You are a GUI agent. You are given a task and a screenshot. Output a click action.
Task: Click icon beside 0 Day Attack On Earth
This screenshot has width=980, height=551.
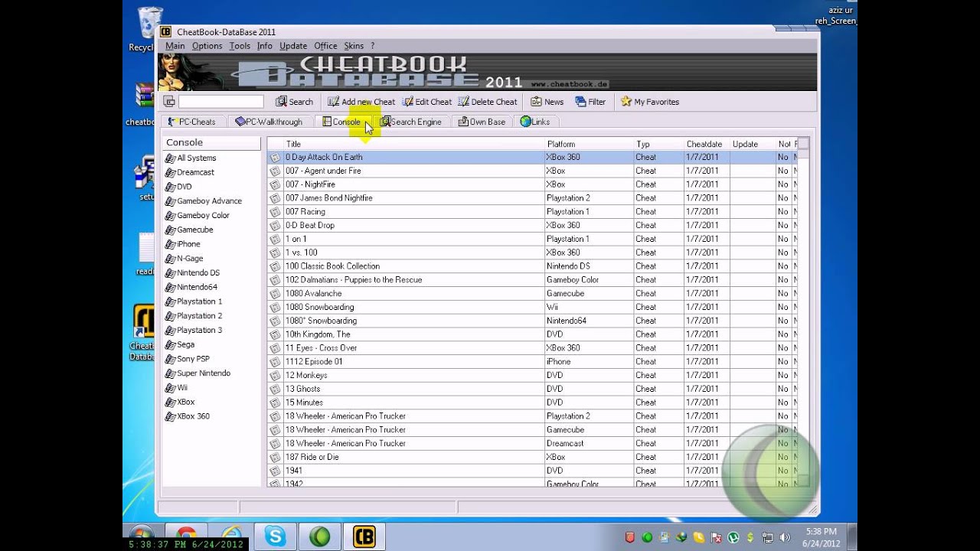[x=275, y=157]
